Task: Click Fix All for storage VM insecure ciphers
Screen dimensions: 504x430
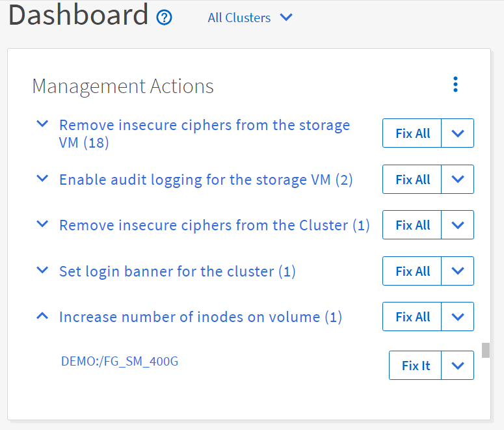Action: coord(412,133)
